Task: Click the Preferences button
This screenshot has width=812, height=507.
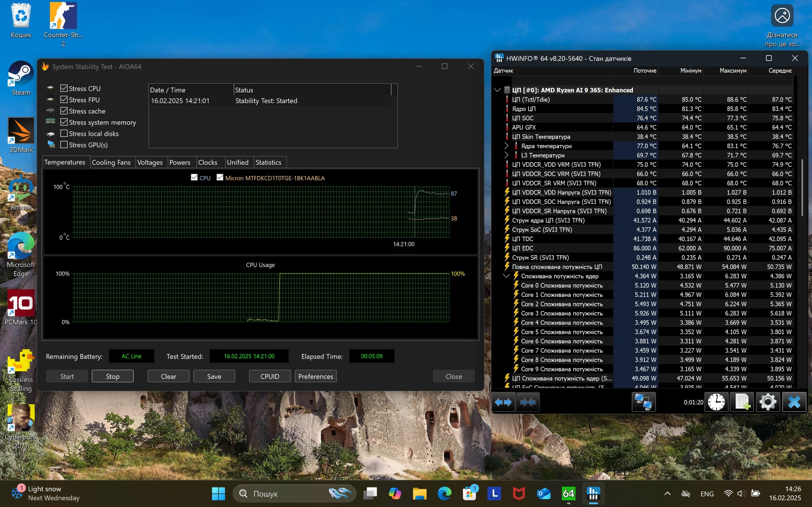Action: pyautogui.click(x=315, y=376)
